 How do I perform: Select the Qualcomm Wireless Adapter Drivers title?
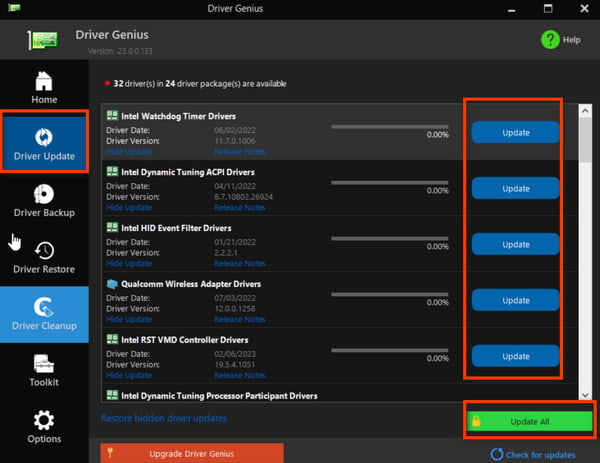pos(191,284)
